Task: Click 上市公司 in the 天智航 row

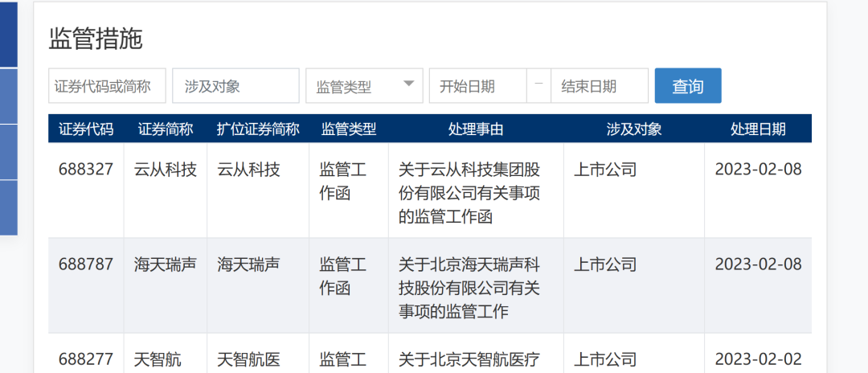Action: pyautogui.click(x=605, y=359)
